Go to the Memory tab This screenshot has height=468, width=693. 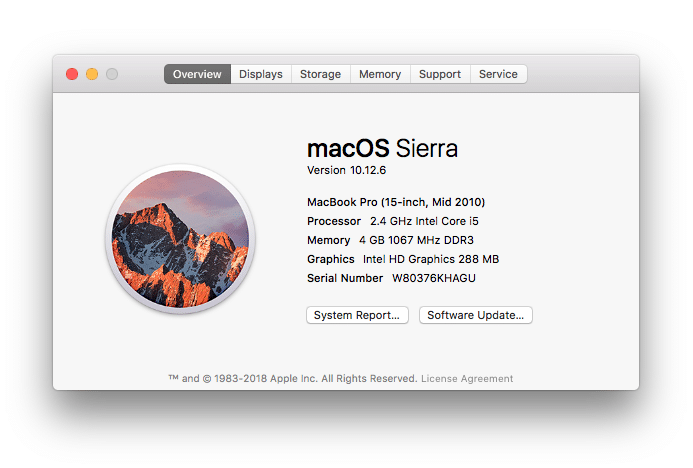(380, 74)
